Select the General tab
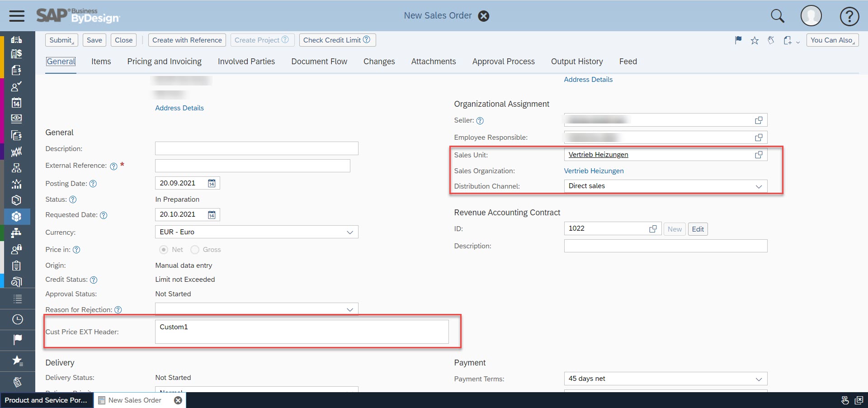868x408 pixels. click(61, 62)
